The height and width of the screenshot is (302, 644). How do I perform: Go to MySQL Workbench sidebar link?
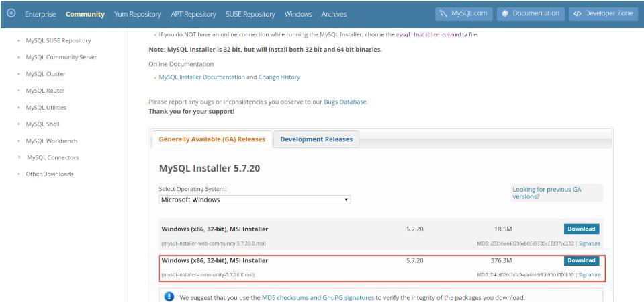(x=51, y=141)
